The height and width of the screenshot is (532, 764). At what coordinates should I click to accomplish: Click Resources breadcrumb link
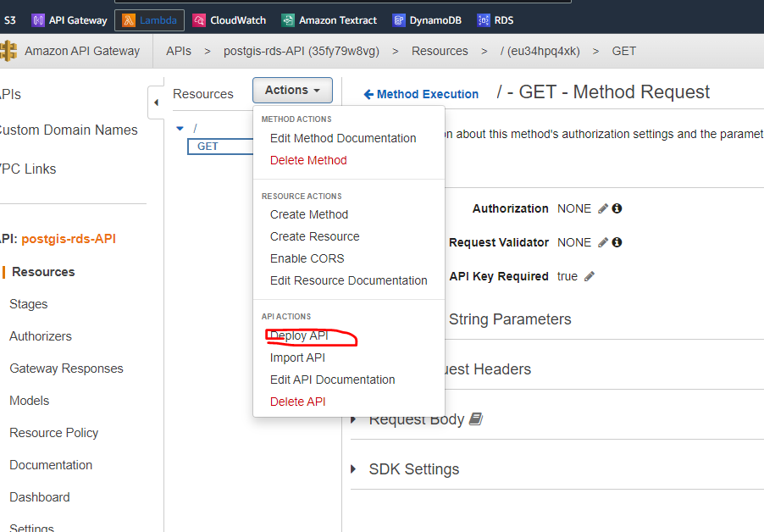click(x=440, y=51)
